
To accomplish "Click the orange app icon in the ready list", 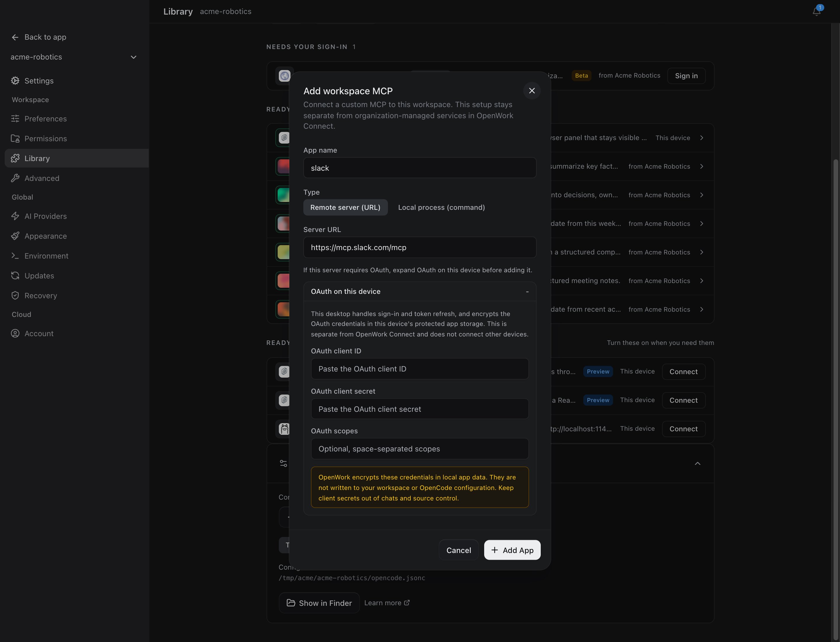I will (x=283, y=310).
